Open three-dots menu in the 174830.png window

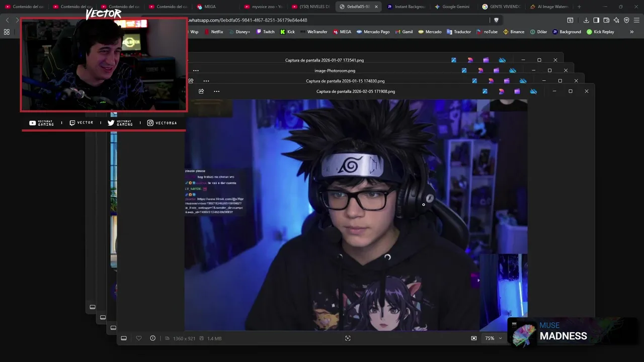[206, 81]
